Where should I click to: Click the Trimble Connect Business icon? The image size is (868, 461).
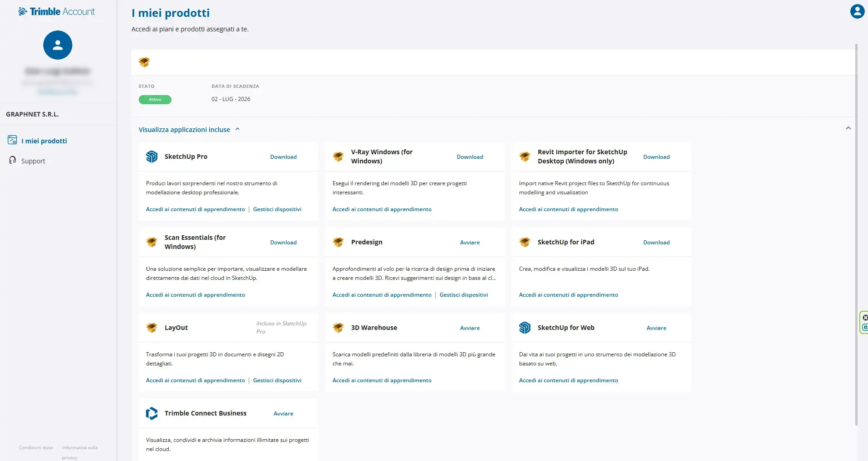coord(151,413)
